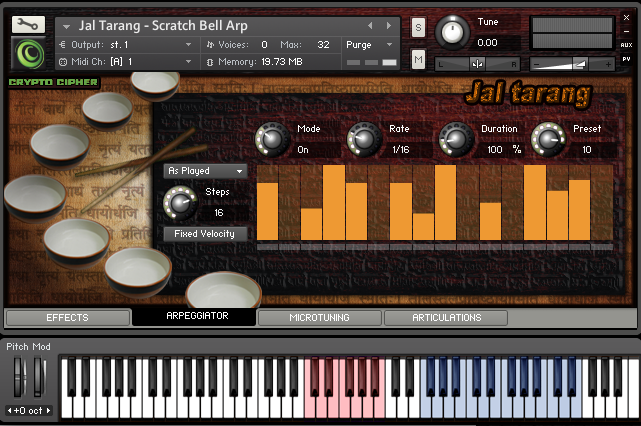Image resolution: width=641 pixels, height=426 pixels.
Task: Click the Output routing icon
Action: (63, 45)
